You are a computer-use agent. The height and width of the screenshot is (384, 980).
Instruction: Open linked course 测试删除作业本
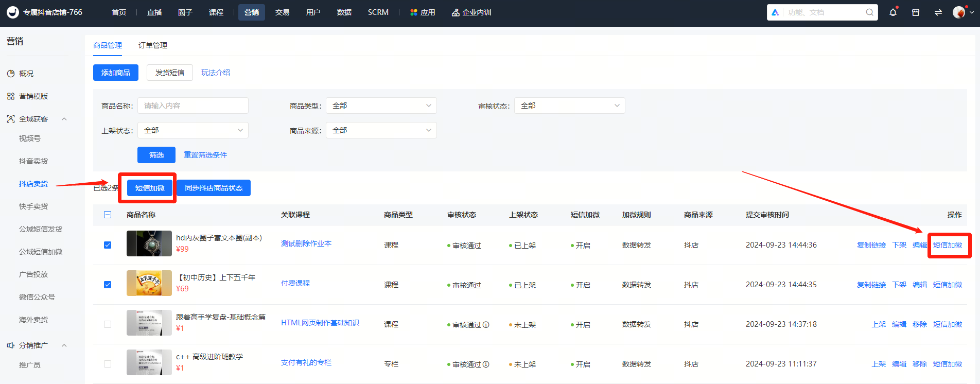click(x=306, y=243)
